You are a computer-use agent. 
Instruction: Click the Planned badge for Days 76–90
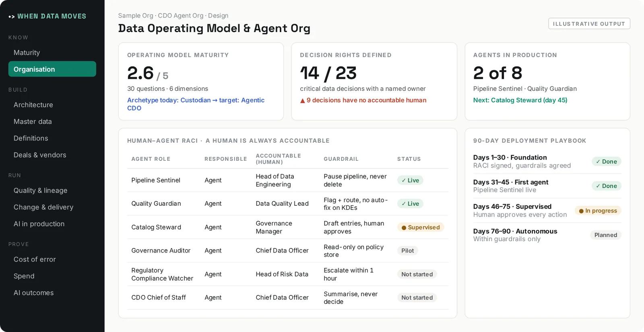coord(606,235)
